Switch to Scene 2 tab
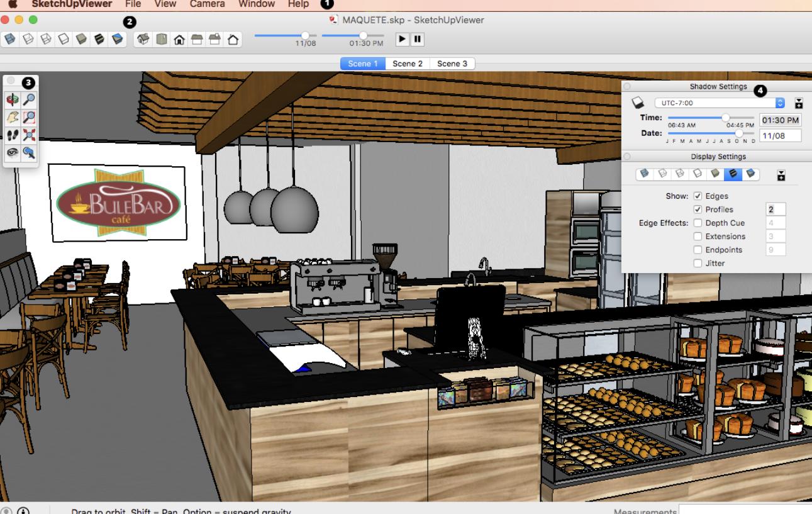The image size is (812, 514). pos(408,64)
